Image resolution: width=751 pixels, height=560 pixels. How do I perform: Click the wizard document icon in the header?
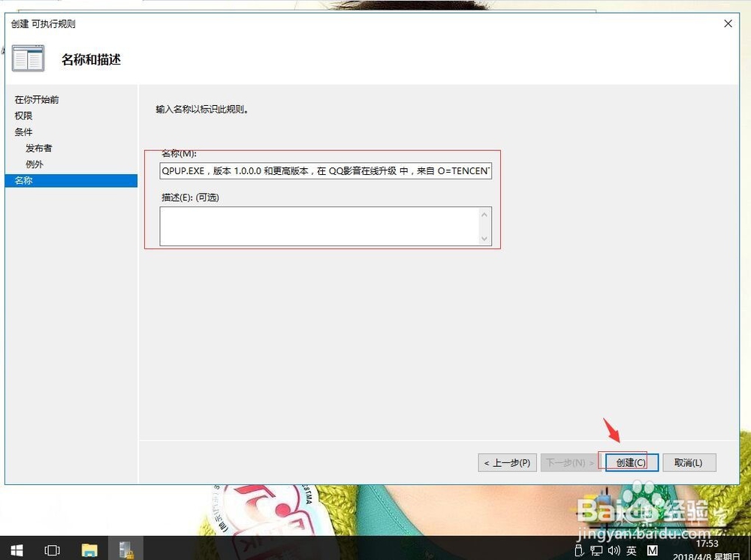[x=28, y=58]
